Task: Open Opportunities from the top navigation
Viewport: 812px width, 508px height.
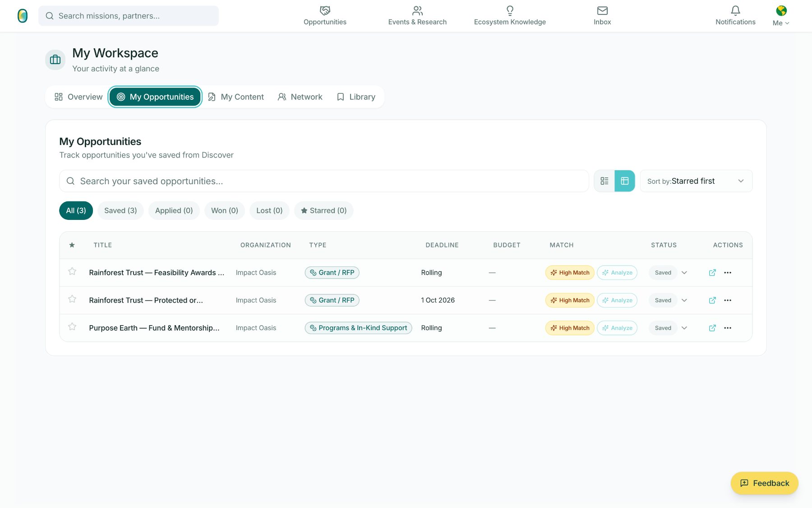Action: (325, 16)
